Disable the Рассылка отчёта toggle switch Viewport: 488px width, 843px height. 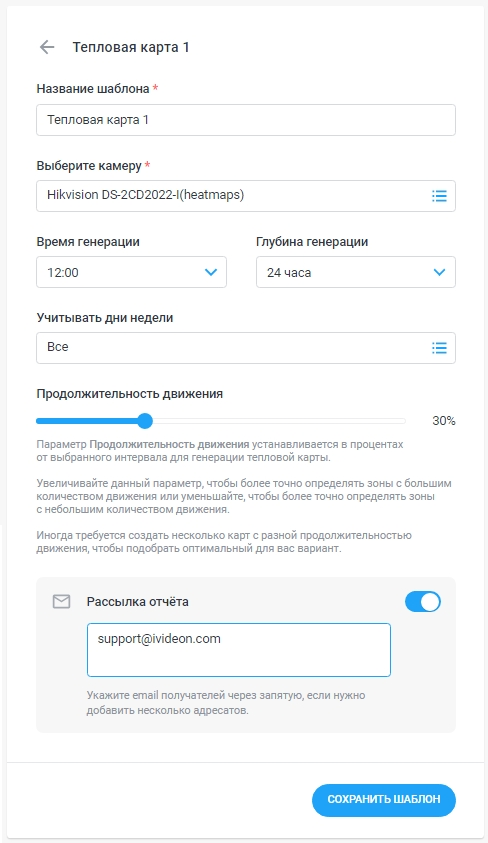[422, 602]
